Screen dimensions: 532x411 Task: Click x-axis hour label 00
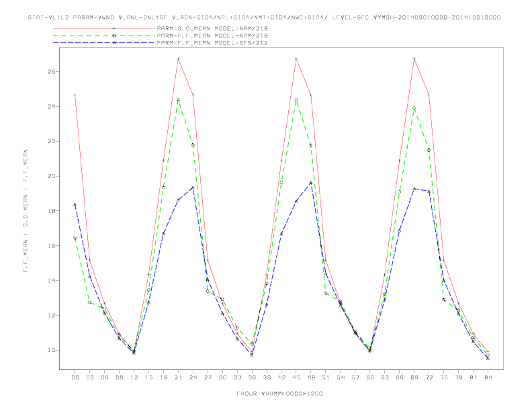[75, 377]
